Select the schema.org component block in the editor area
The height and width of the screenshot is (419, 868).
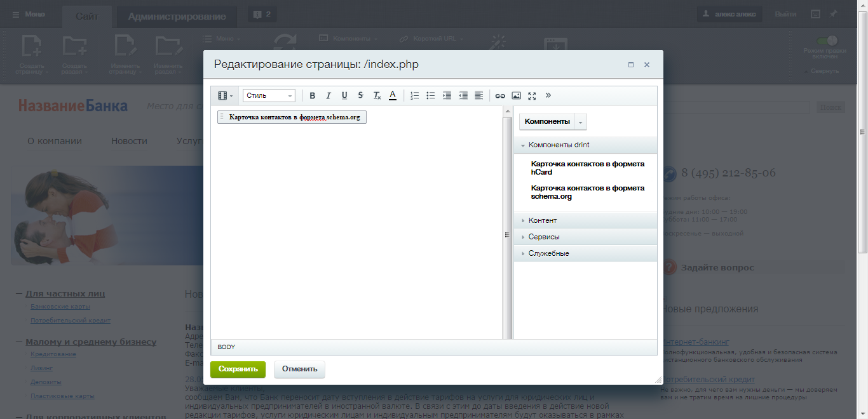click(292, 117)
